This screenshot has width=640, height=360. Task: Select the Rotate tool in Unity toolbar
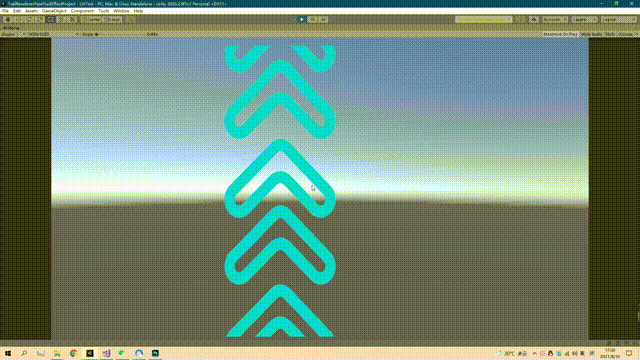click(29, 19)
